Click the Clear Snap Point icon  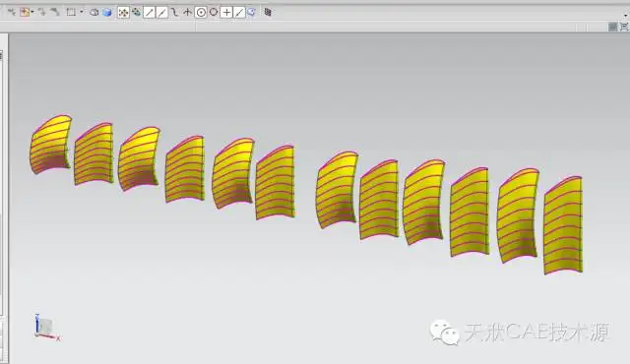(x=136, y=13)
